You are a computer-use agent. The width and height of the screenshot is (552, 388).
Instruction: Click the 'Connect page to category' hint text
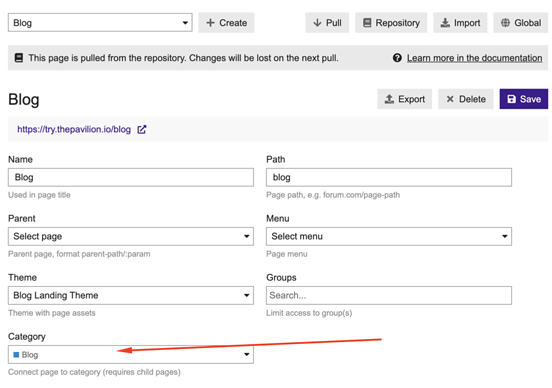coord(94,372)
